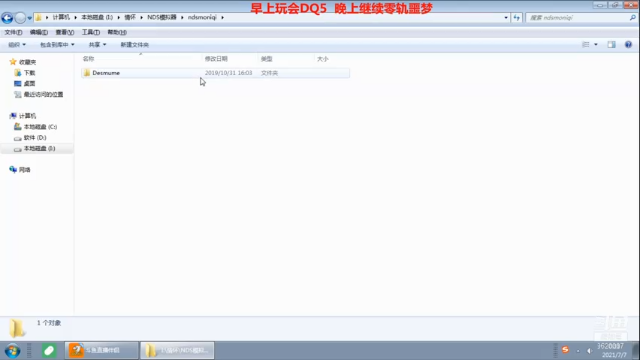Select NDS模拟器 in the address breadcrumb
This screenshot has width=640, height=360.
[x=162, y=17]
